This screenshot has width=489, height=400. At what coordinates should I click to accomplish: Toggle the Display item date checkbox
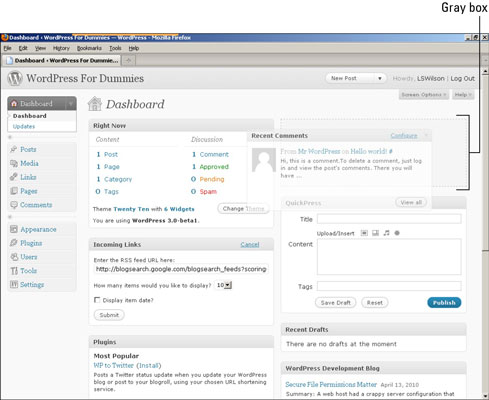97,300
